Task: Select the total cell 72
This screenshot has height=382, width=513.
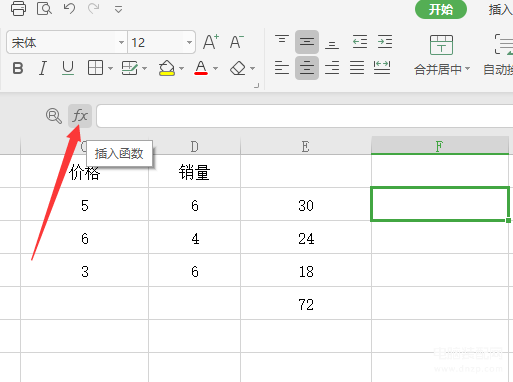Action: [x=306, y=303]
